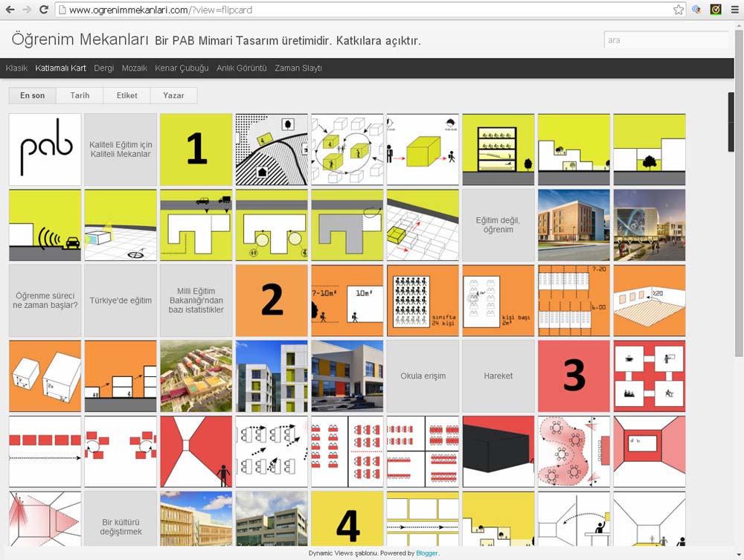
Task: Select the Dergi view menu item
Action: [x=103, y=68]
